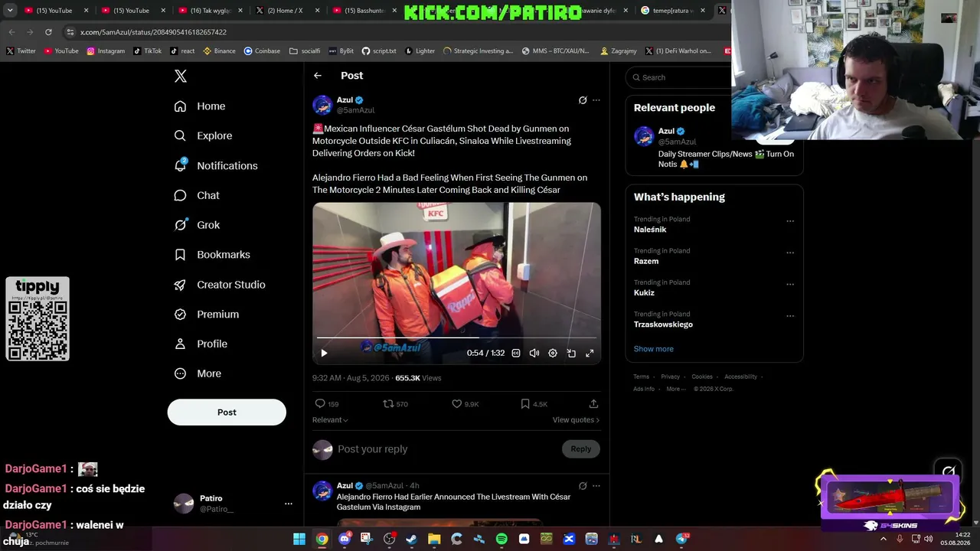This screenshot has width=980, height=551.
Task: Mute the video sound
Action: [x=534, y=354]
